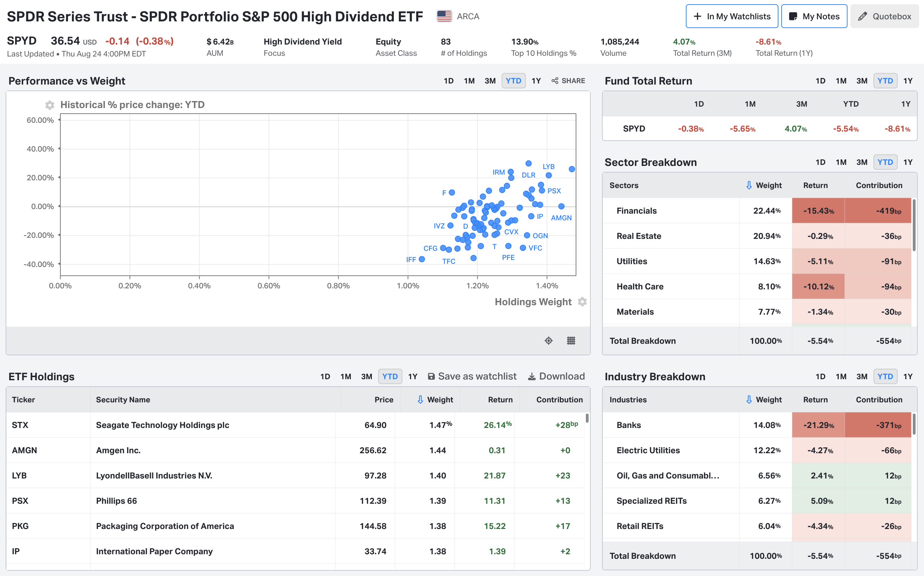Select the Specialized REITs industry row
The image size is (924, 576).
click(x=757, y=501)
